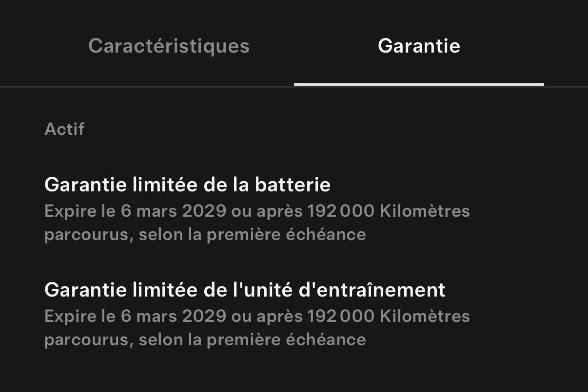Screen dimensions: 588x392
Task: Click 'Expire le' in the drive unit description
Action: tap(80, 316)
